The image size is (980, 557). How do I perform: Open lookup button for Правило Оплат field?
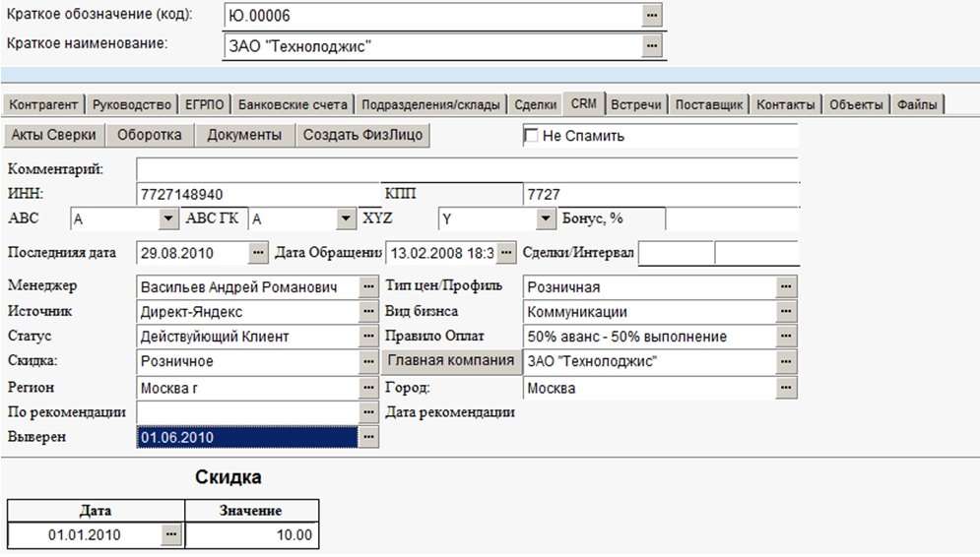(x=786, y=336)
